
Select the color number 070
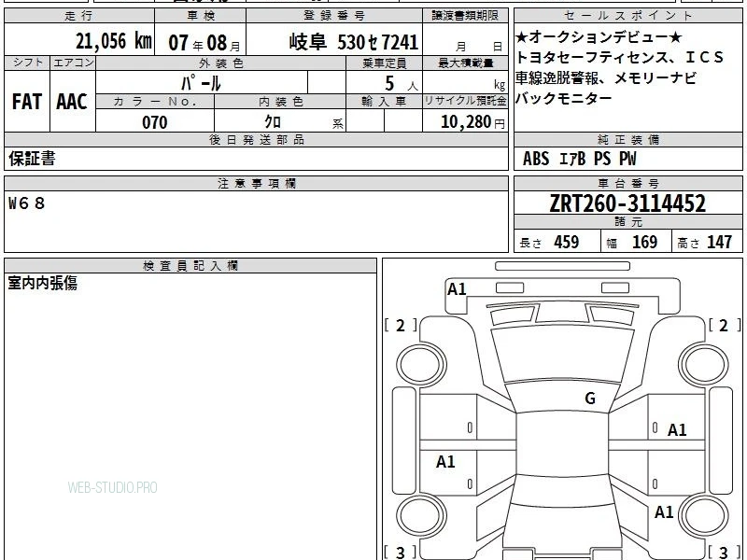[x=154, y=122]
